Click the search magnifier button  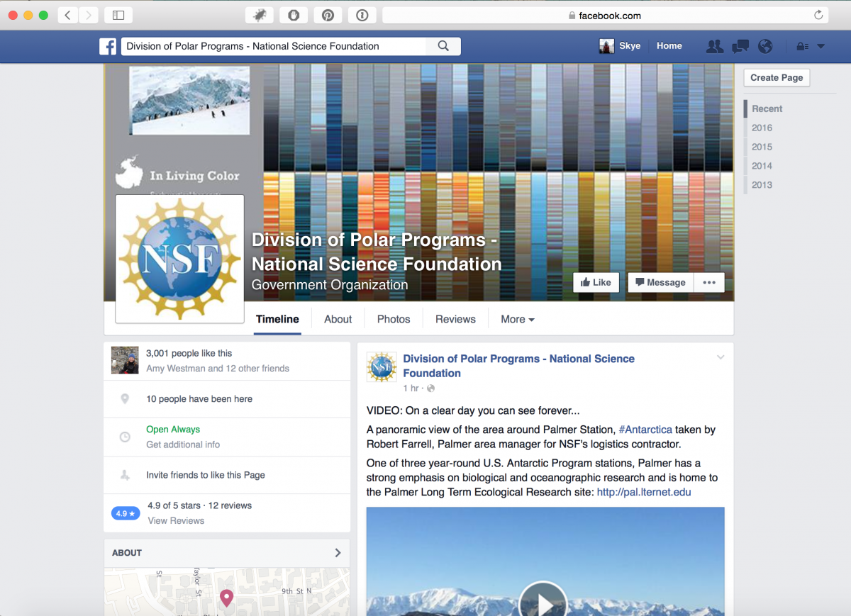tap(443, 46)
